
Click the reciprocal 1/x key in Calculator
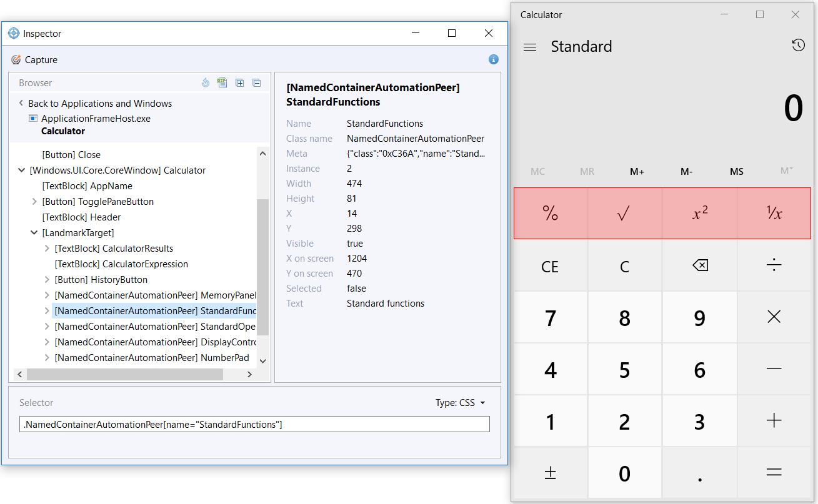pos(774,214)
